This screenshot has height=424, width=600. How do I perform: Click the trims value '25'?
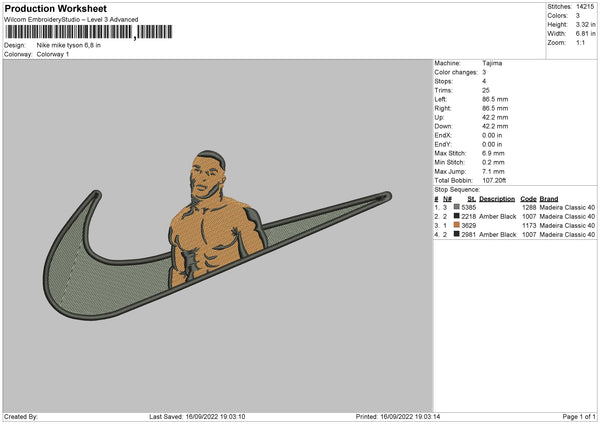(x=486, y=90)
